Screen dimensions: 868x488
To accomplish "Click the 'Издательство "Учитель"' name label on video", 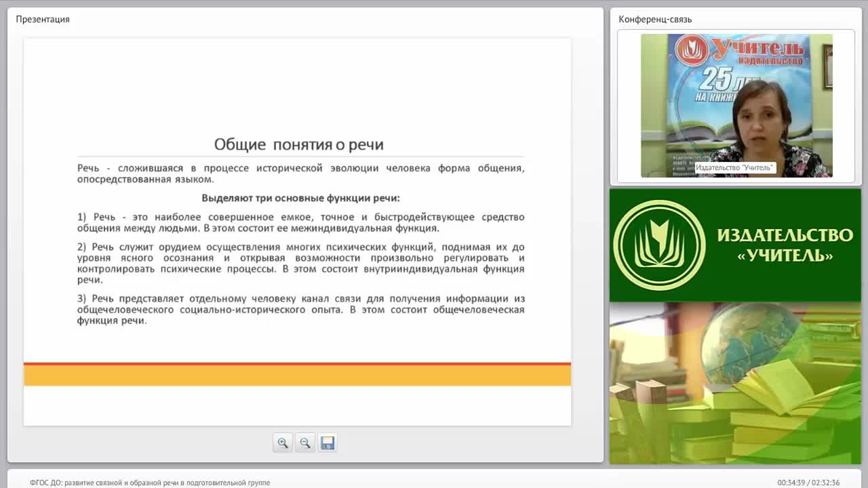I will click(x=734, y=167).
